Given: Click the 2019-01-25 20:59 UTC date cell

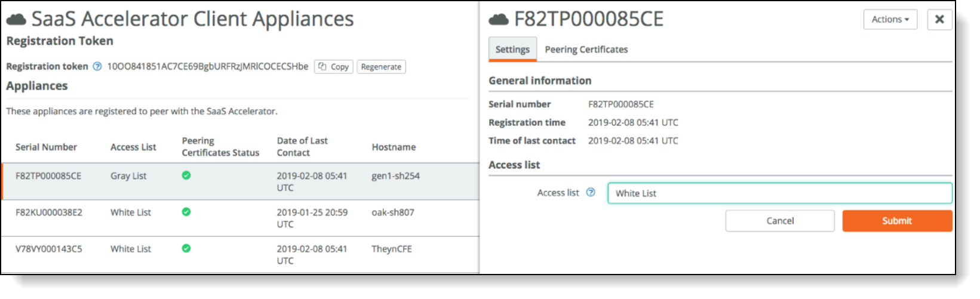Looking at the screenshot, I should coord(312,218).
